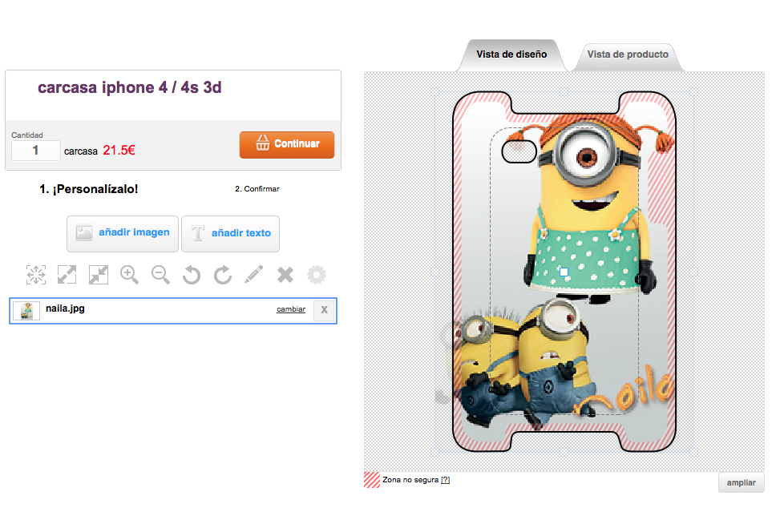The width and height of the screenshot is (780, 532).
Task: Click the naila.jpg thumbnail
Action: tap(26, 311)
